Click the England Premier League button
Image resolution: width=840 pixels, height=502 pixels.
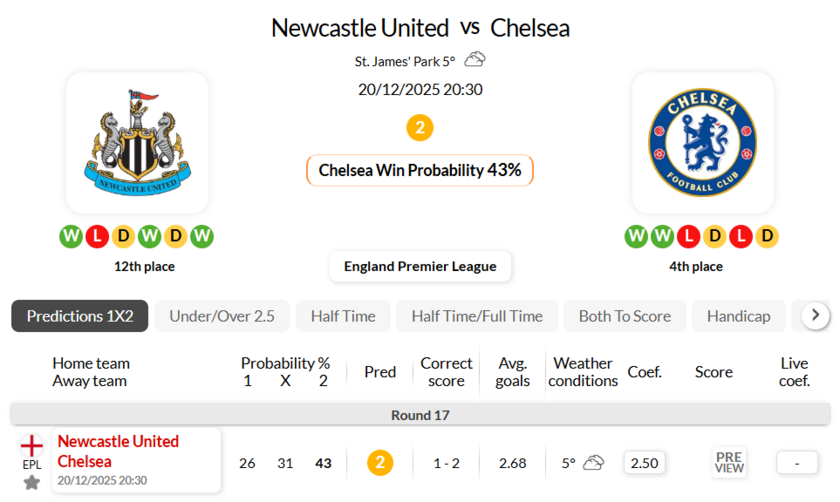420,266
